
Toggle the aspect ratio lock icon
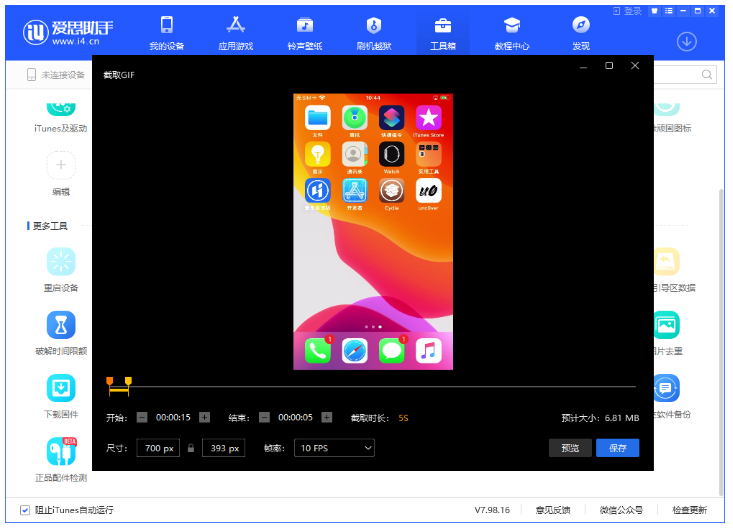pos(191,448)
